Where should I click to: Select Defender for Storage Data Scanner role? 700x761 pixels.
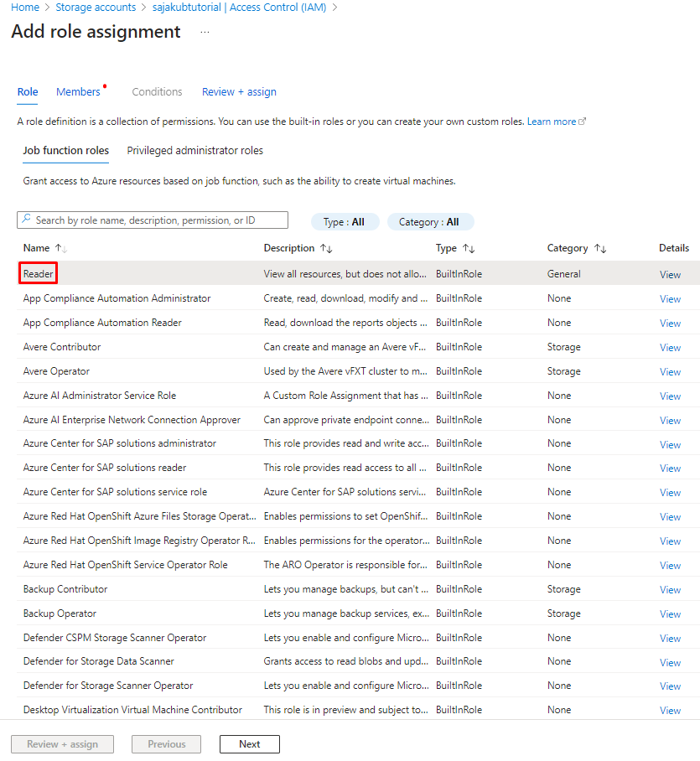(99, 661)
